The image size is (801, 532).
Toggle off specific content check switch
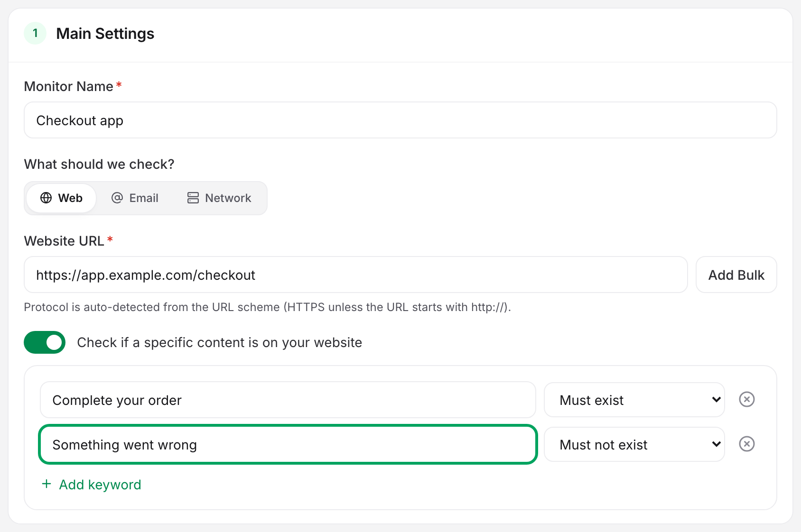[45, 342]
